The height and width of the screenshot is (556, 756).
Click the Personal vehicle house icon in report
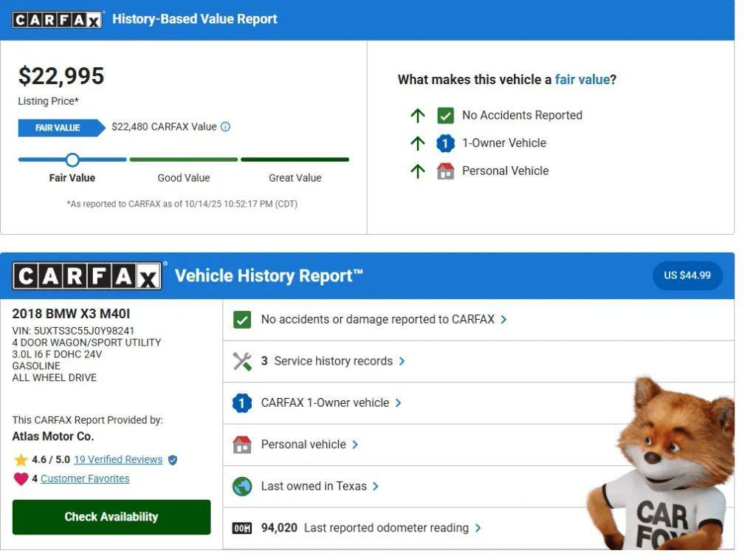[242, 445]
